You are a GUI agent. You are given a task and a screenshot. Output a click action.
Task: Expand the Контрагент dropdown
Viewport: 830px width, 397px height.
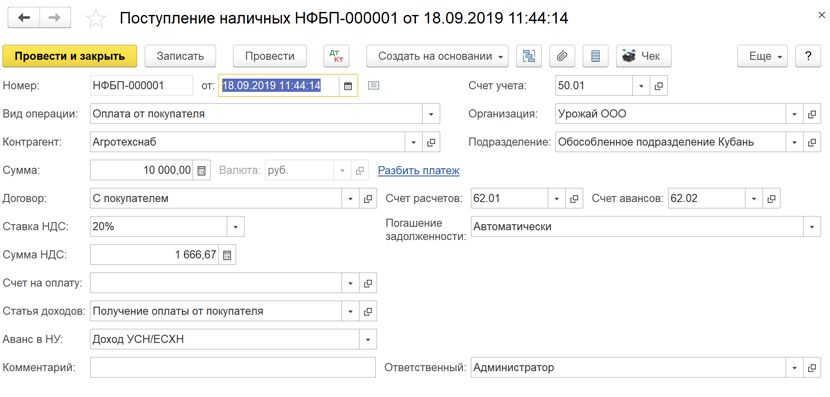tap(414, 142)
